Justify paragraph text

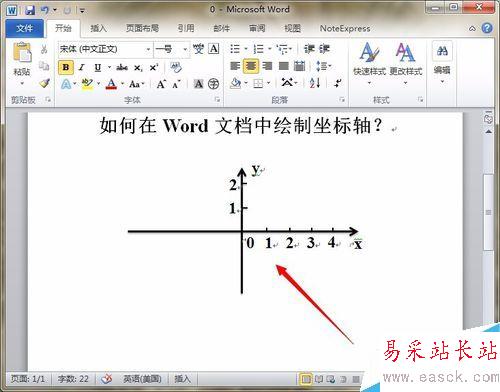click(284, 66)
